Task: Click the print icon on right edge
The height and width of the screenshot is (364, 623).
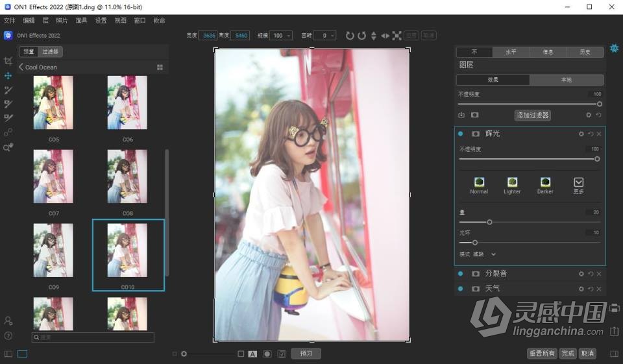Action: click(x=615, y=308)
